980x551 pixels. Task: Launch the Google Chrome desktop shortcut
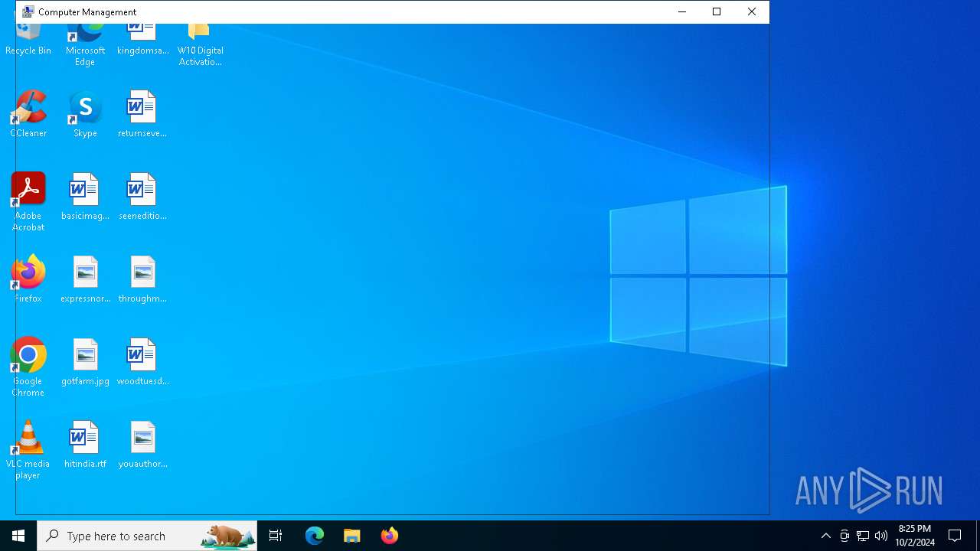pyautogui.click(x=28, y=367)
